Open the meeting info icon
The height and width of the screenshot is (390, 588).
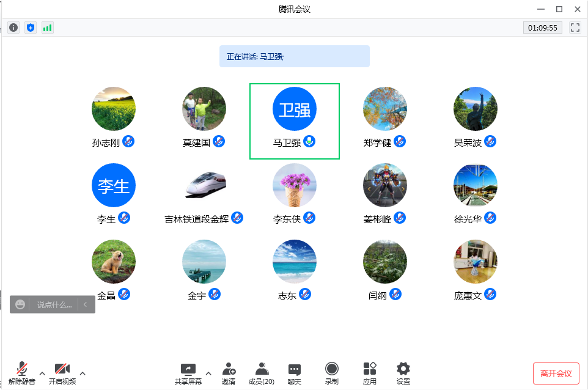click(x=13, y=28)
